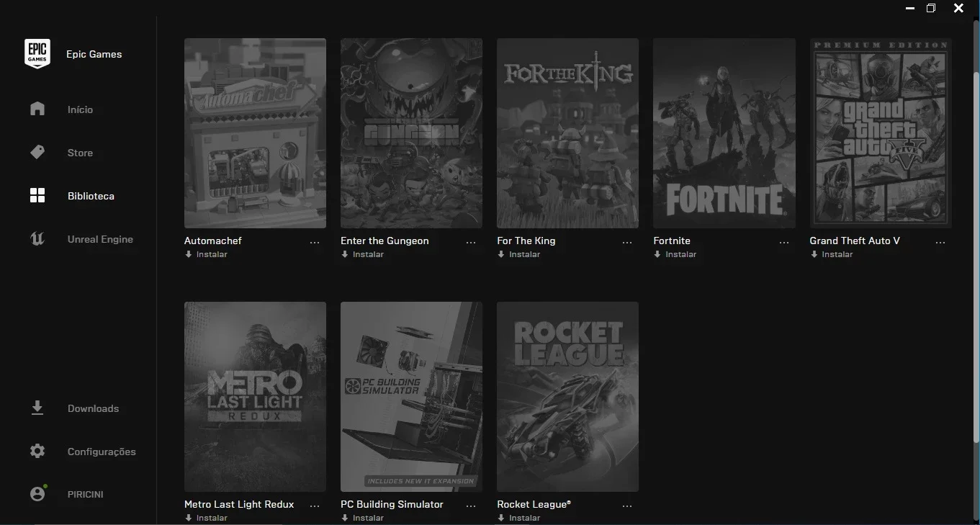Open three-dot menu for PC Building Simulator

pyautogui.click(x=471, y=506)
